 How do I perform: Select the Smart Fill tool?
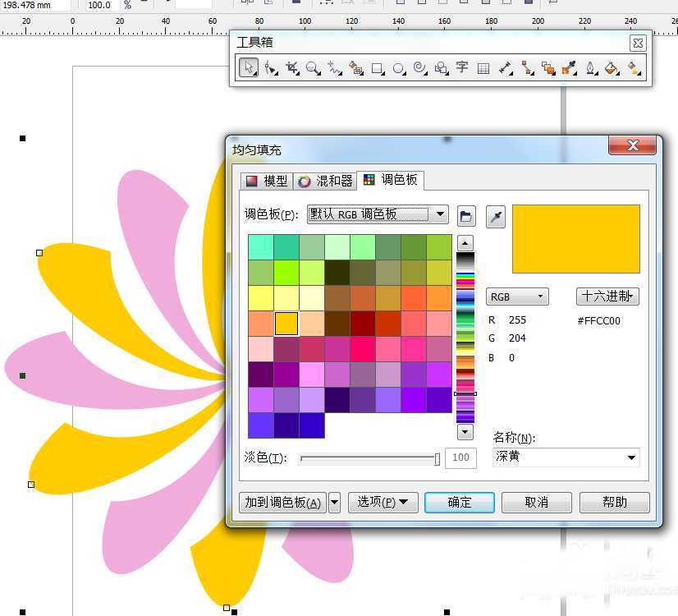pos(355,68)
